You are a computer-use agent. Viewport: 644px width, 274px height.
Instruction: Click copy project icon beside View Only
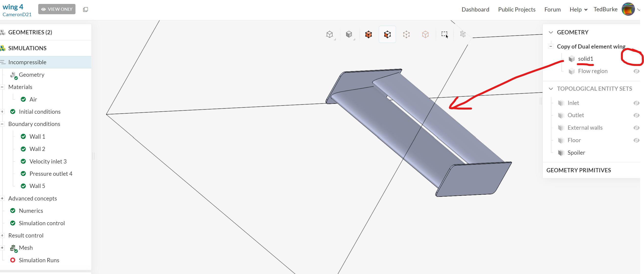pos(86,10)
